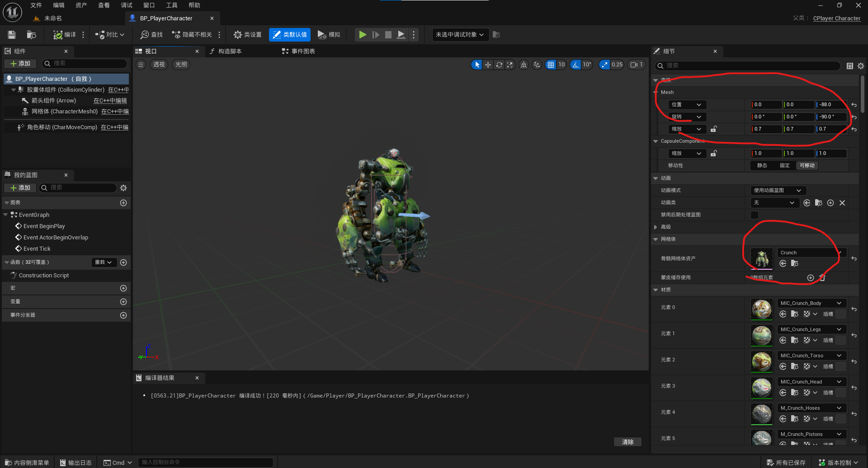Select 角色移动 (CharMoveComp) component

[62, 127]
